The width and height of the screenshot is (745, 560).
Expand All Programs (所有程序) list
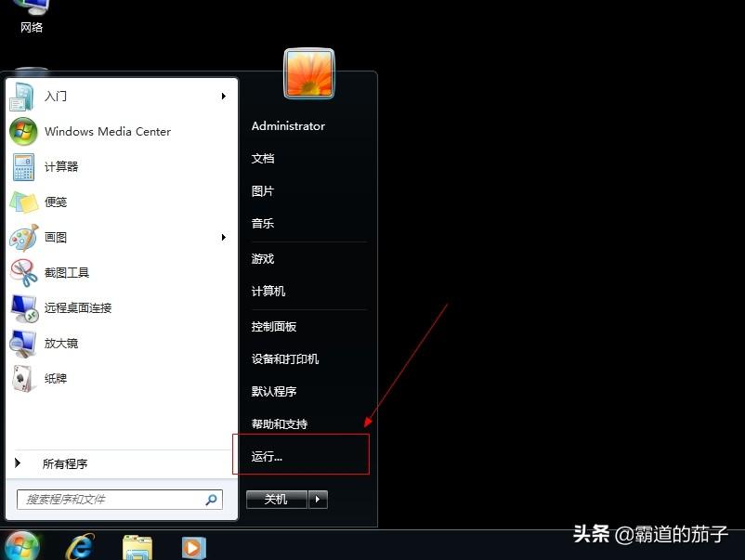tap(65, 463)
